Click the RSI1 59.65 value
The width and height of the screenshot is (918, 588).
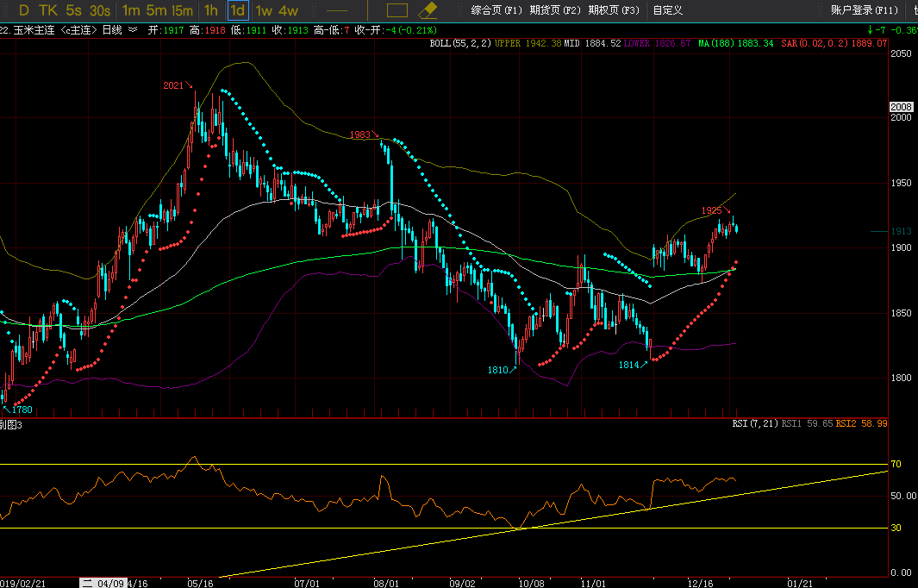pyautogui.click(x=807, y=423)
